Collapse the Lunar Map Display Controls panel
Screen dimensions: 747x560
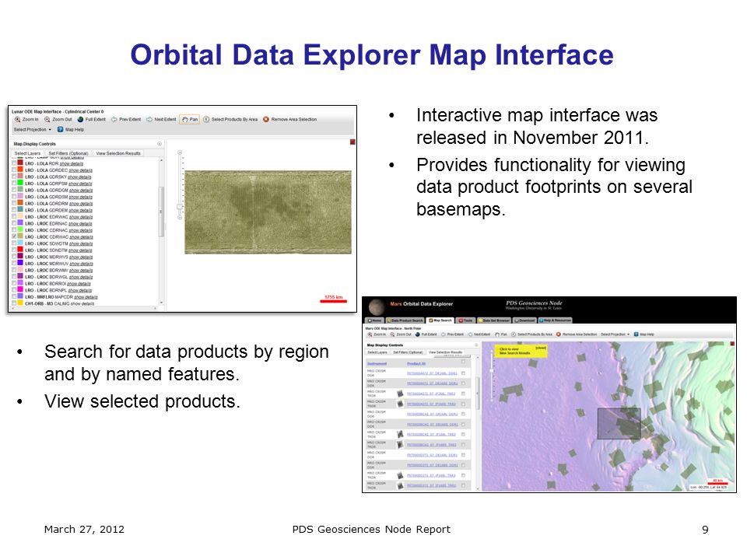tap(160, 144)
